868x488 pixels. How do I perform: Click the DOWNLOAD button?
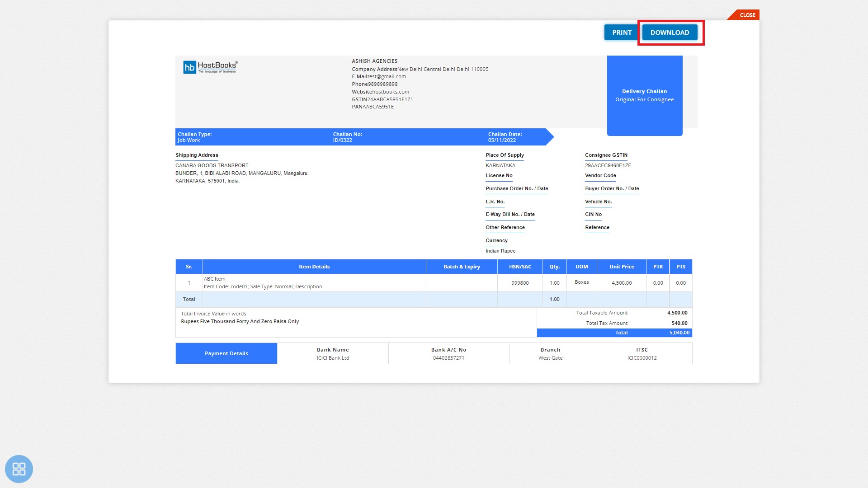(x=670, y=33)
